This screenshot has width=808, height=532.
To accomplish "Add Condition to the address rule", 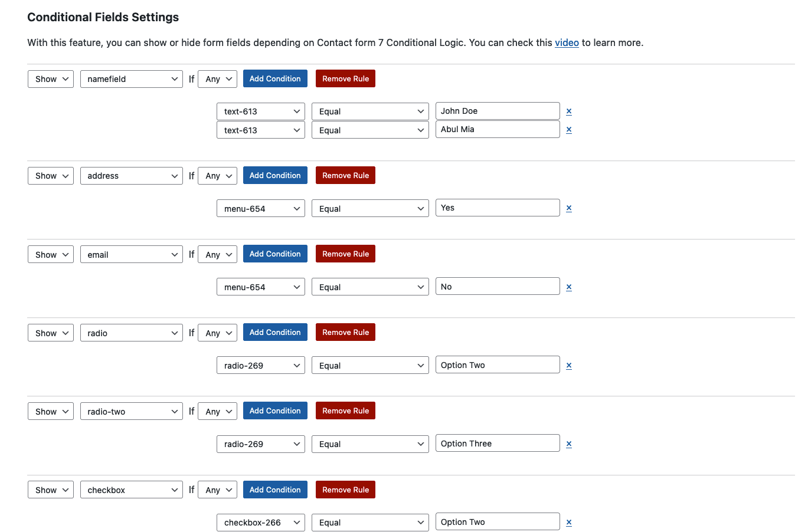I will pos(275,175).
